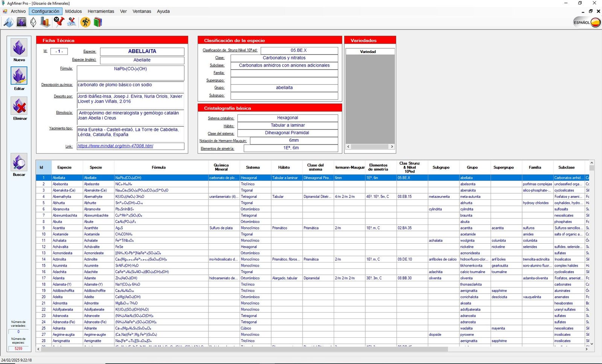Click the crystal outline toolbar icon
The image size is (602, 364).
33,22
